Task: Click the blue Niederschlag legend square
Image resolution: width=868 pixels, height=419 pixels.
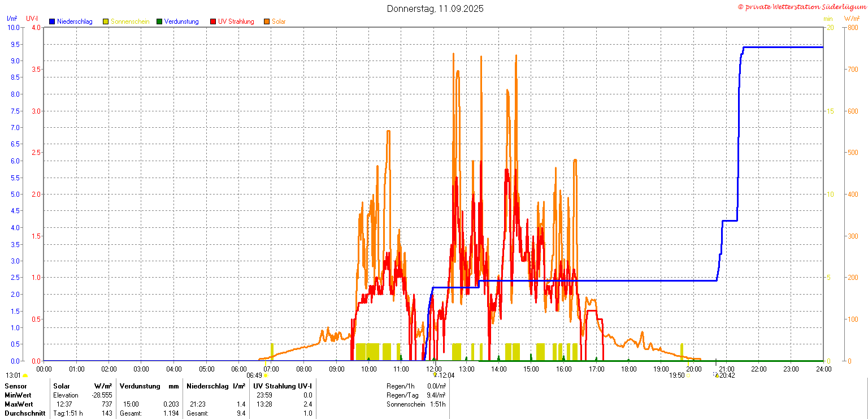Action: tap(52, 21)
